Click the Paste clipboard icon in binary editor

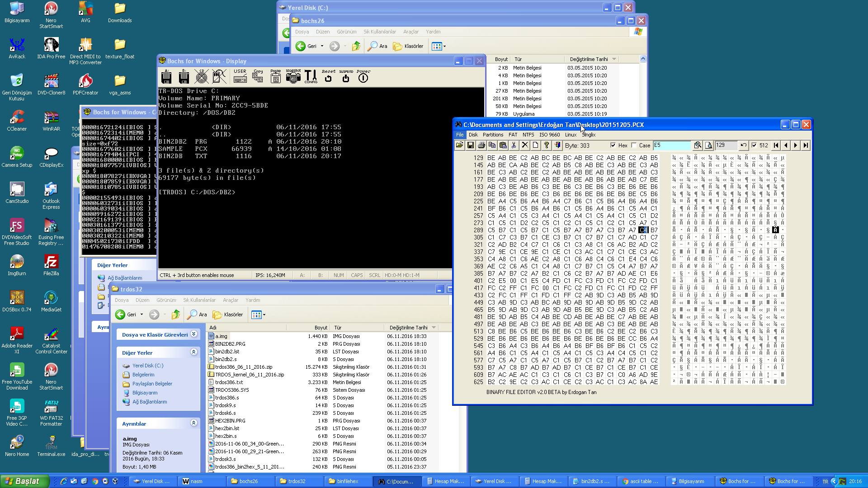[503, 145]
